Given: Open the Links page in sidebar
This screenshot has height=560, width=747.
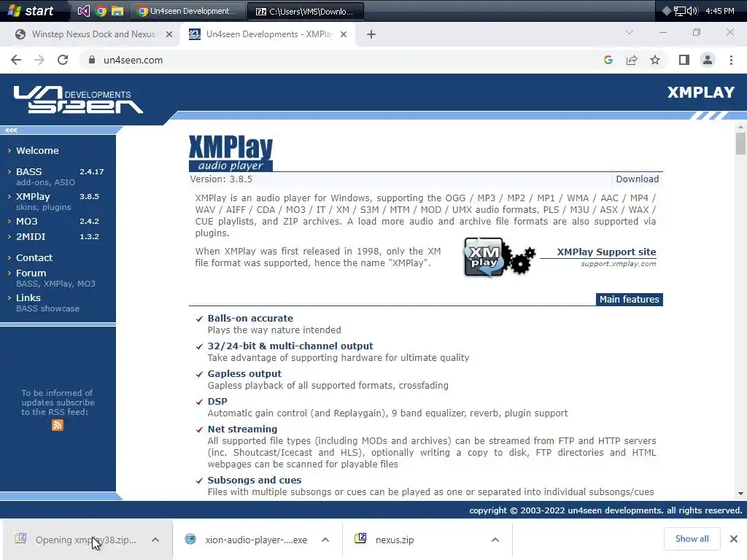Looking at the screenshot, I should [28, 297].
